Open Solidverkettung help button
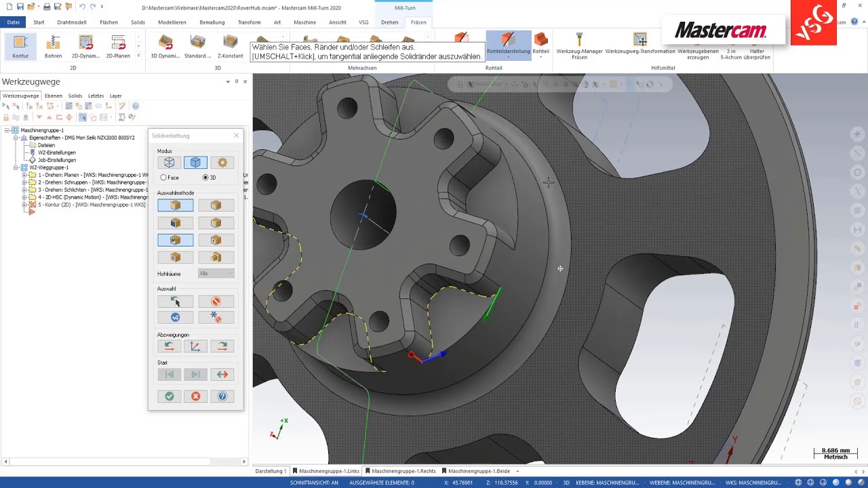This screenshot has height=488, width=868. click(222, 396)
